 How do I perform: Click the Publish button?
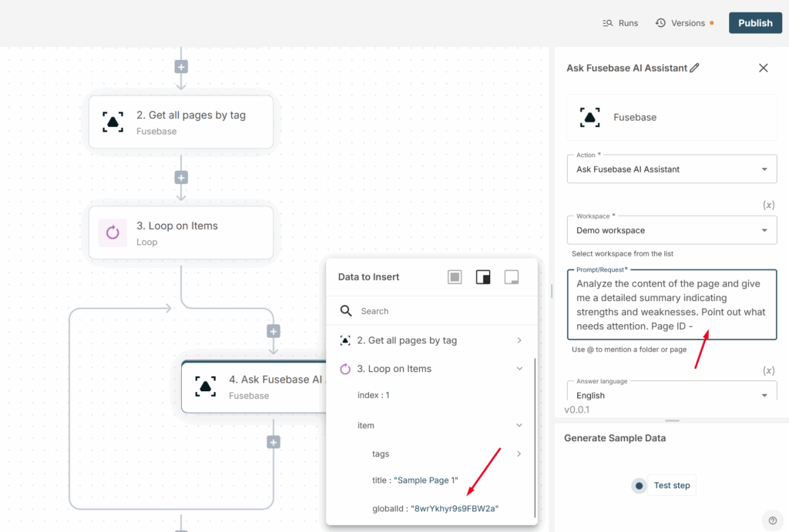pyautogui.click(x=754, y=23)
